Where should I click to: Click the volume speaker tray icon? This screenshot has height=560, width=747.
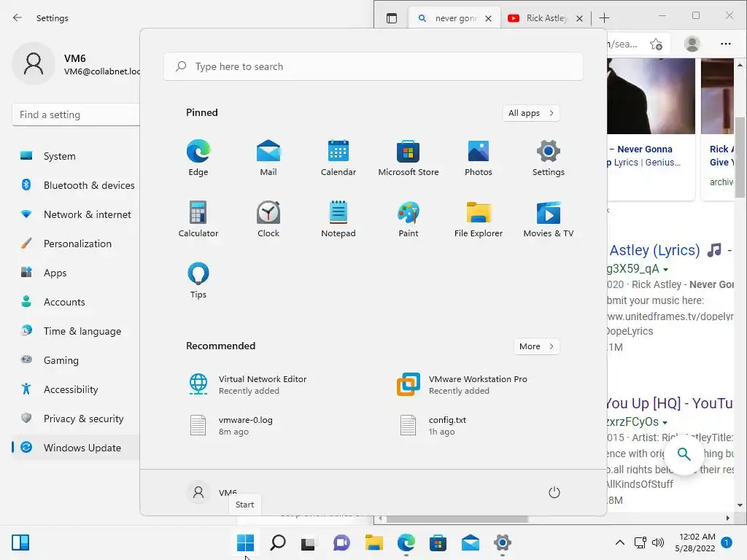[x=658, y=542]
